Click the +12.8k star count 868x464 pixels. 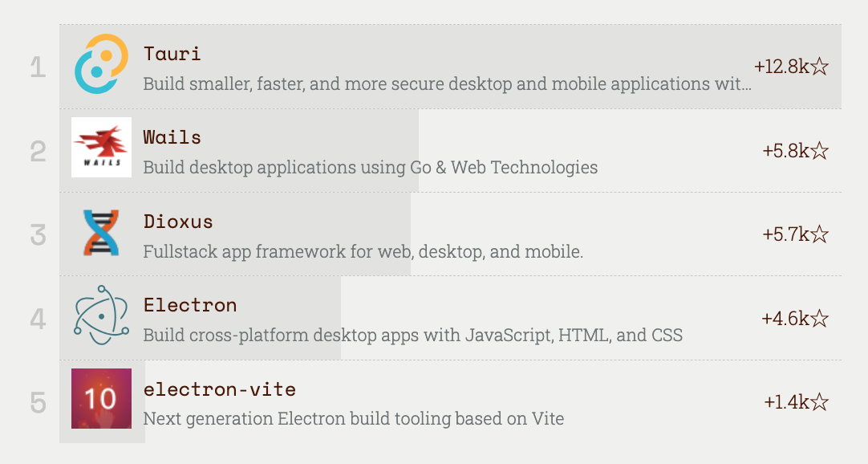(x=791, y=67)
